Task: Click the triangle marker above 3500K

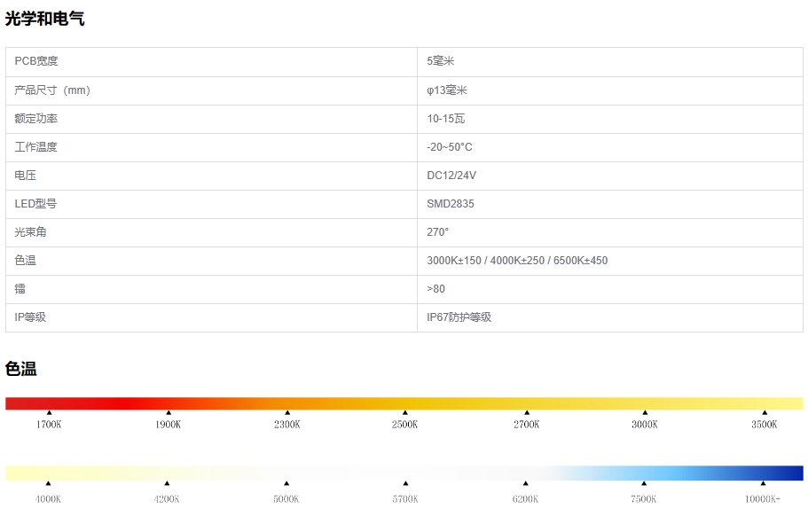Action: [764, 412]
